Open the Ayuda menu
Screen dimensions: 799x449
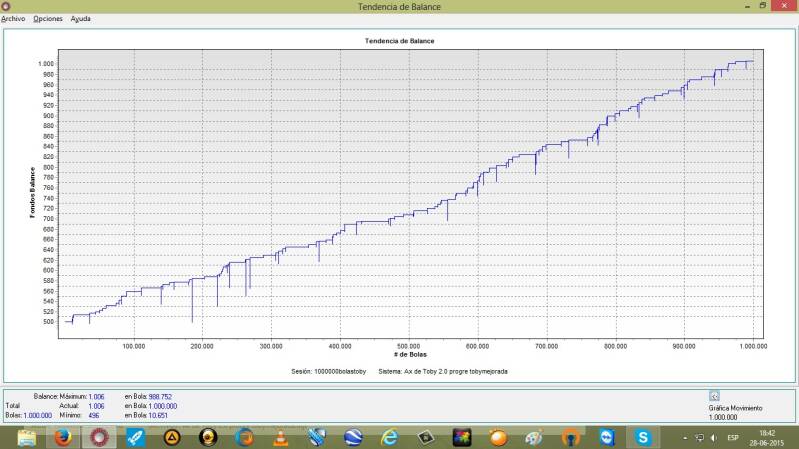point(81,19)
